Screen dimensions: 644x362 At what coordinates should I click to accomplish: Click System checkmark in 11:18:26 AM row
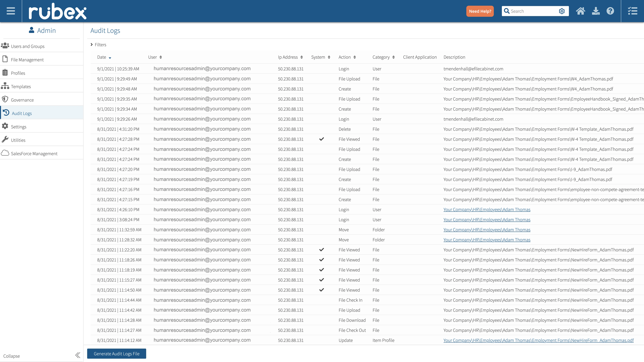click(321, 260)
